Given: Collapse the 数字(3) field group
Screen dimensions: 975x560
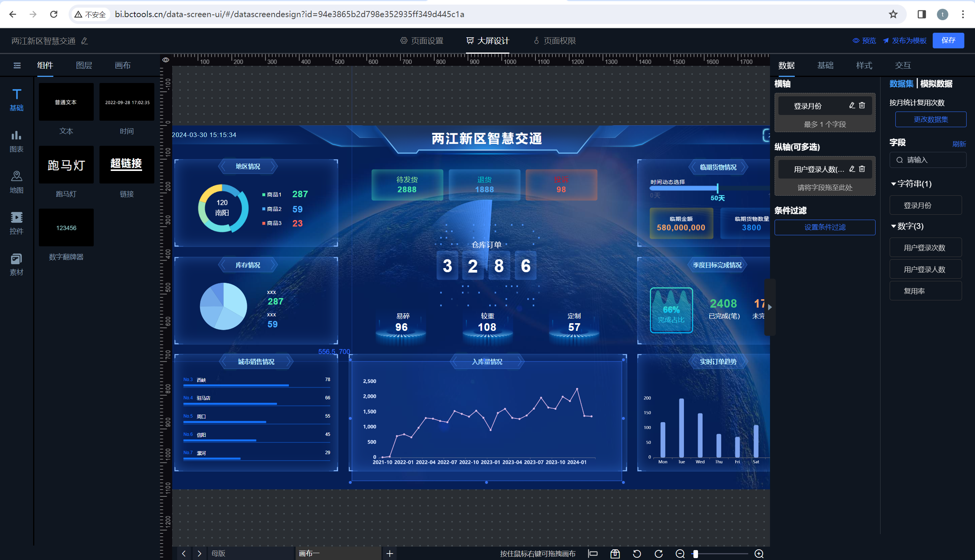Looking at the screenshot, I should point(893,226).
